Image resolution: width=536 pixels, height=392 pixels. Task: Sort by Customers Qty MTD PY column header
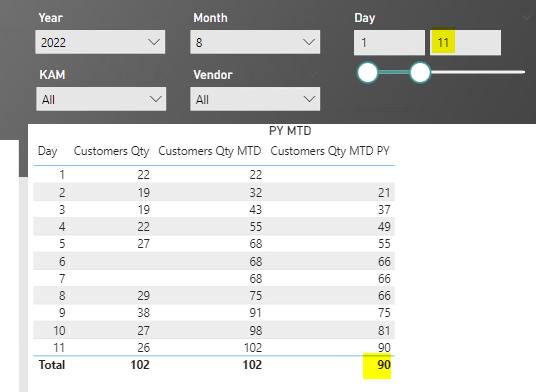point(330,151)
